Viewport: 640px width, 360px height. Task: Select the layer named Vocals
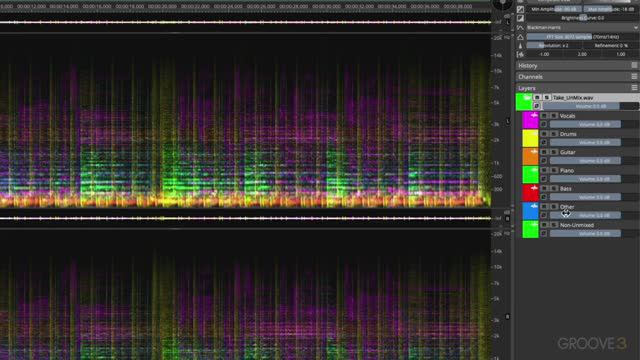tap(567, 116)
